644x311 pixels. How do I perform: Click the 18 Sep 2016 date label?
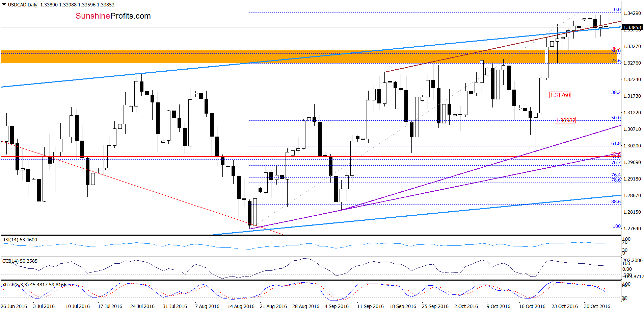pos(403,306)
